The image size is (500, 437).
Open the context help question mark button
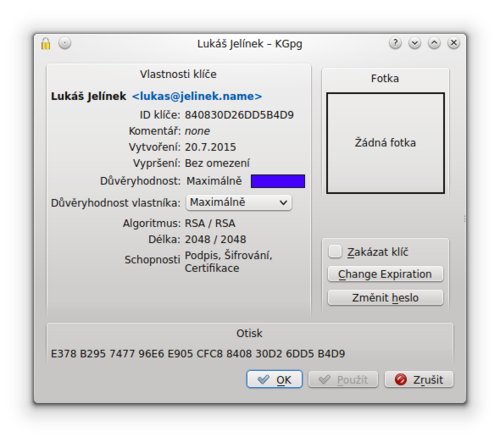(x=395, y=43)
